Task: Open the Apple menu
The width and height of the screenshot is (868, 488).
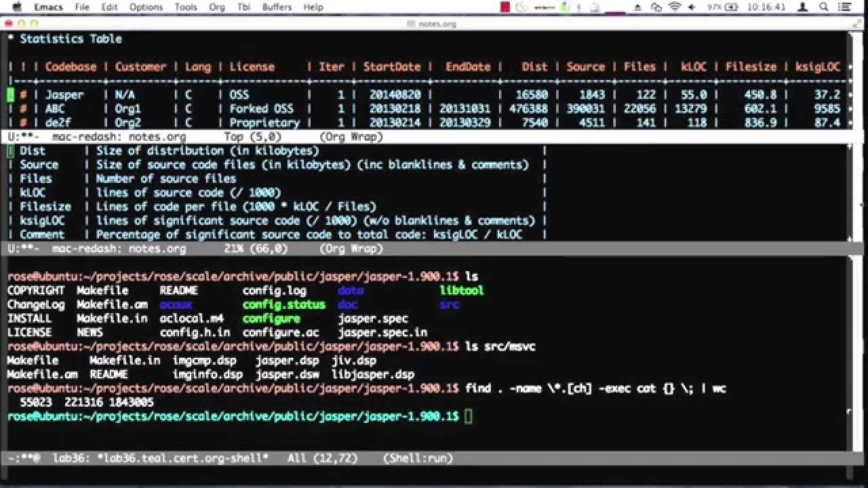Action: pyautogui.click(x=18, y=7)
